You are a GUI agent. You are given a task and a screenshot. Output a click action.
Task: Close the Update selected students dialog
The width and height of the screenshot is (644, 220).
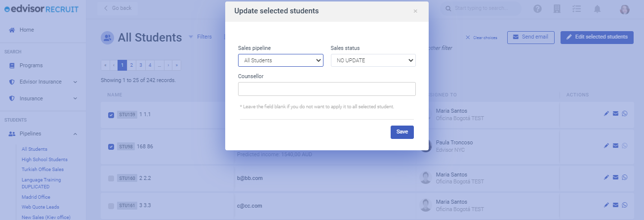415,11
